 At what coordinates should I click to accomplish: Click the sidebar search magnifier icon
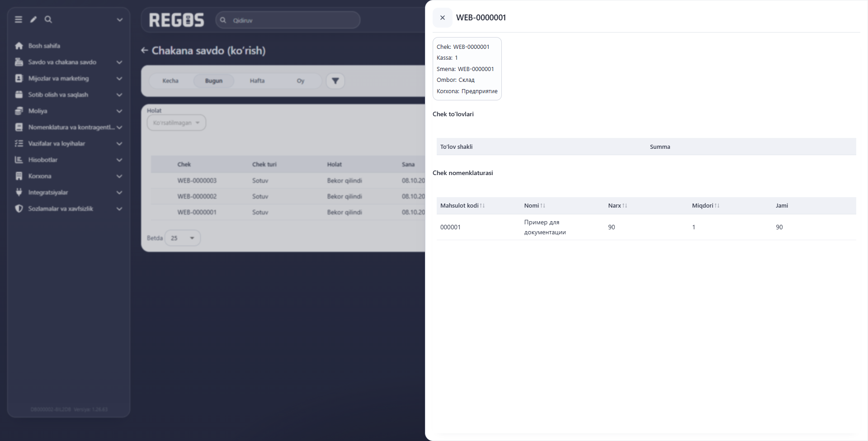tap(48, 19)
